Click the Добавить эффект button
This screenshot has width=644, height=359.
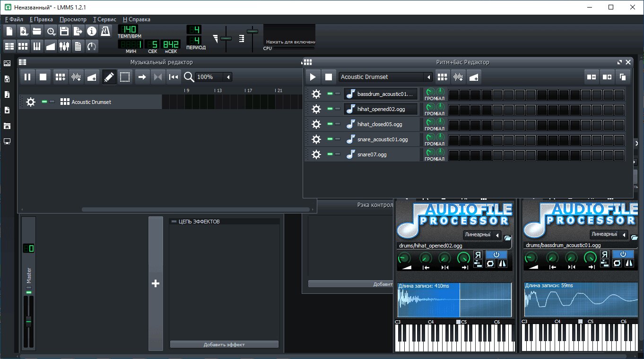tap(224, 344)
